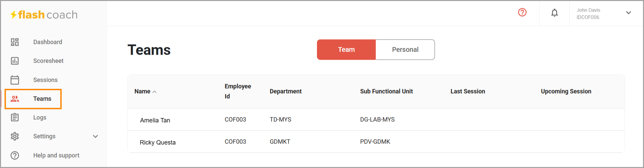Screen dimensions: 644x168
Task: Open Help and support menu item
Action: pos(56,155)
